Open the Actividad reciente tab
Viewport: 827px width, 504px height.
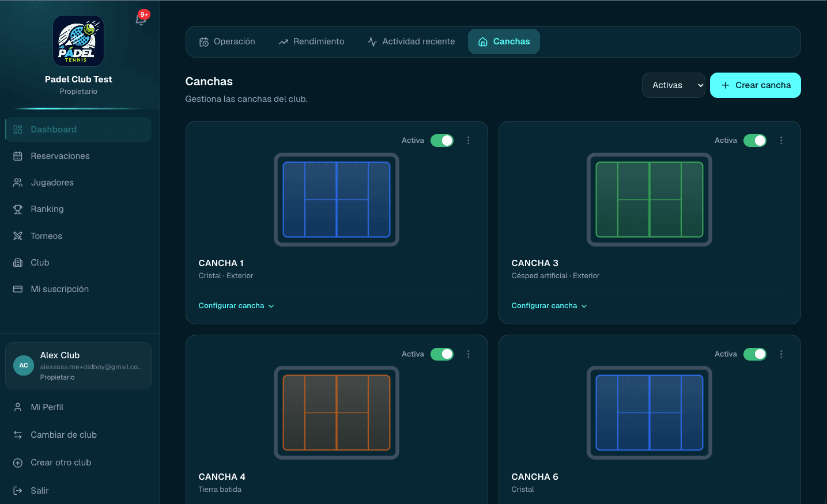[x=411, y=41]
